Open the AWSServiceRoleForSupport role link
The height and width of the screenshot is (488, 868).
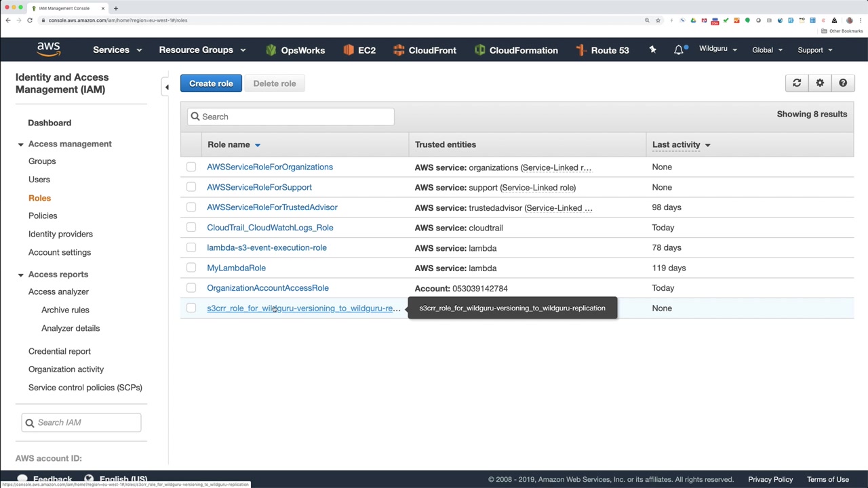pos(259,187)
